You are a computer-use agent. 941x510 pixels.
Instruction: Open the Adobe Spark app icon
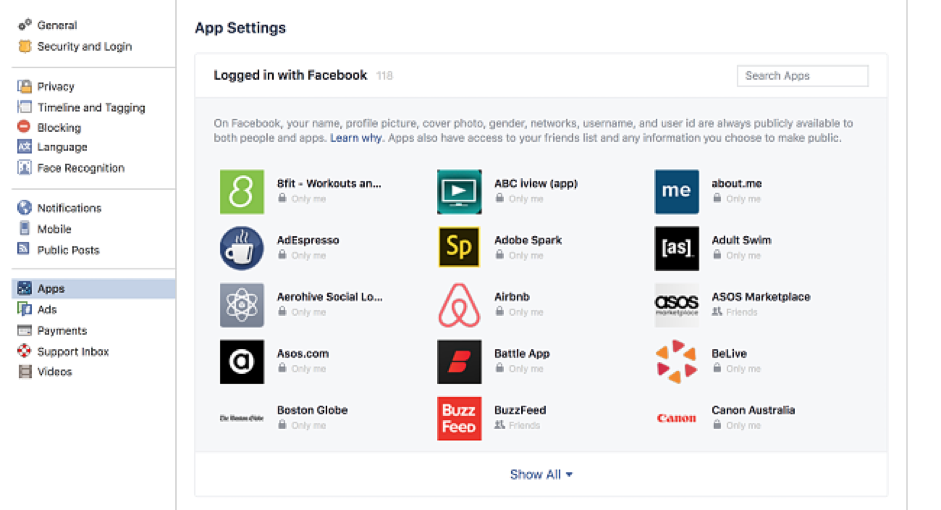(x=459, y=248)
